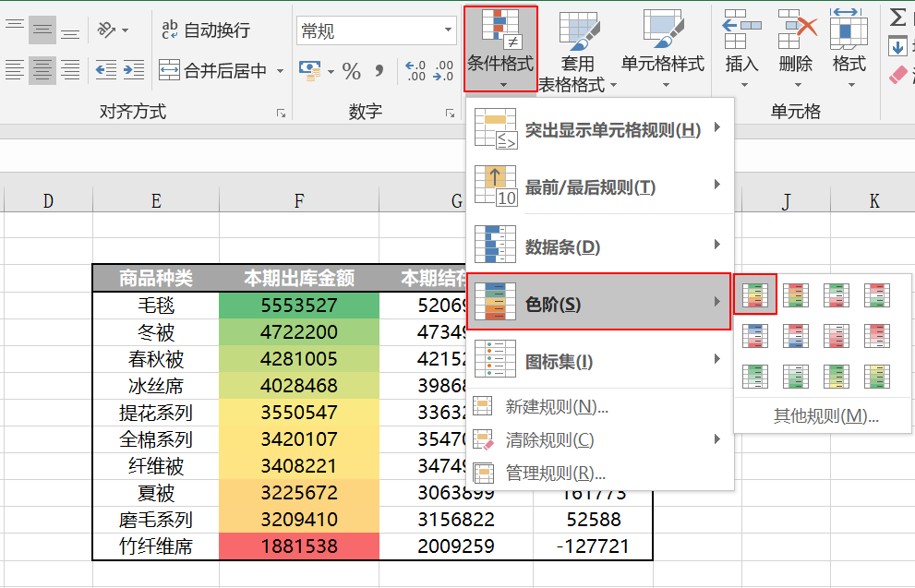Click the 本期出库金额 header cell
915x588 pixels.
tap(299, 278)
